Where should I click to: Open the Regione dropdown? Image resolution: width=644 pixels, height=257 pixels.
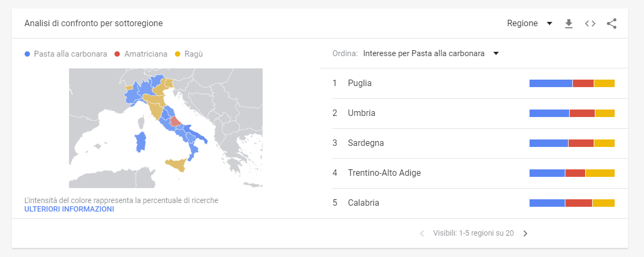coord(530,24)
